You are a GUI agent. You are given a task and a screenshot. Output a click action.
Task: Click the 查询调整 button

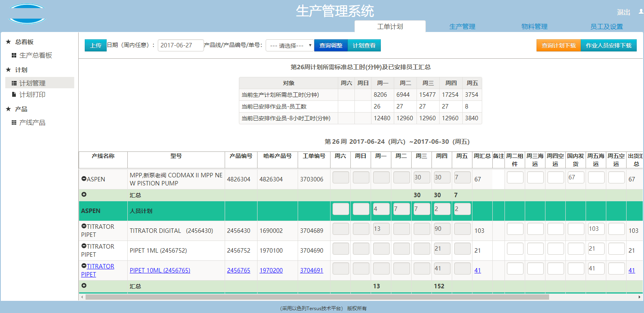[331, 45]
